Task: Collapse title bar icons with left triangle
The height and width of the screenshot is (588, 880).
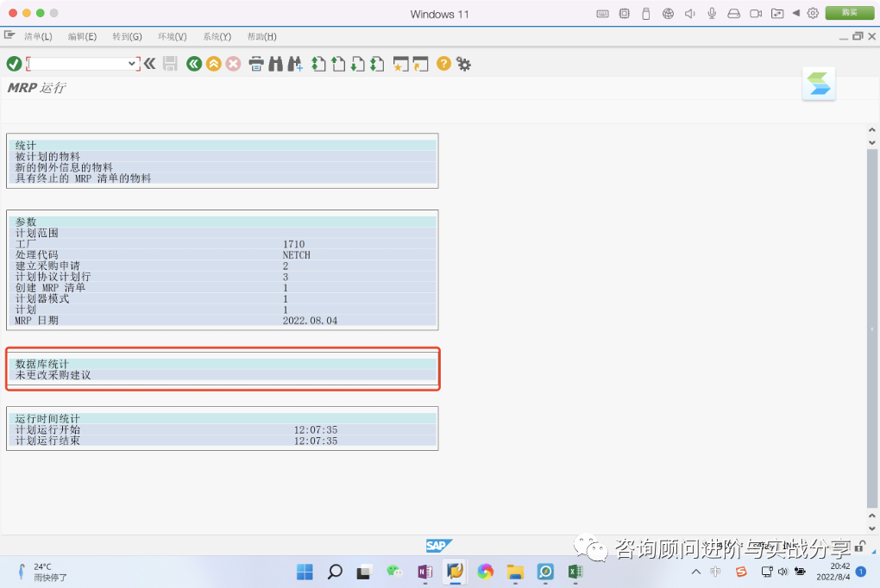Action: (x=795, y=13)
